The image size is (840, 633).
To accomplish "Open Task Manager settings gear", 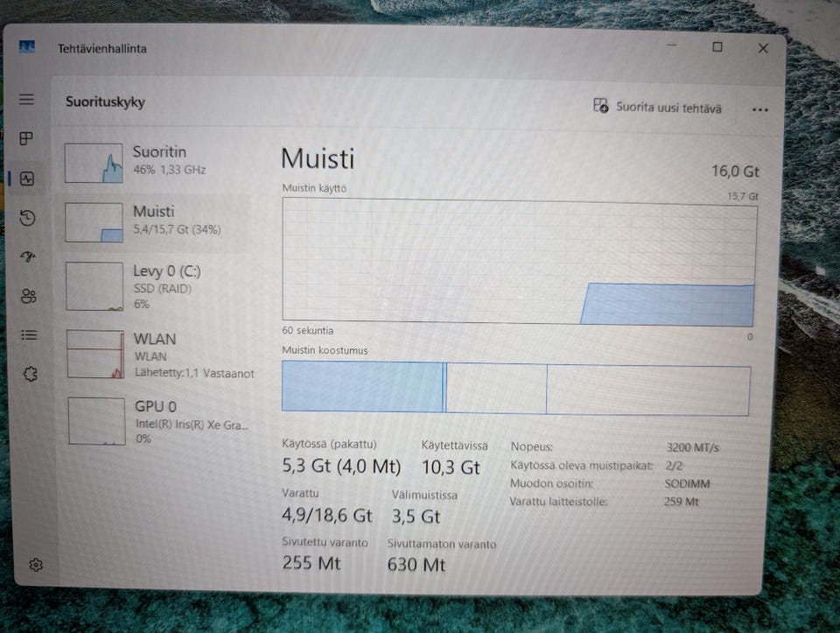I will [36, 565].
